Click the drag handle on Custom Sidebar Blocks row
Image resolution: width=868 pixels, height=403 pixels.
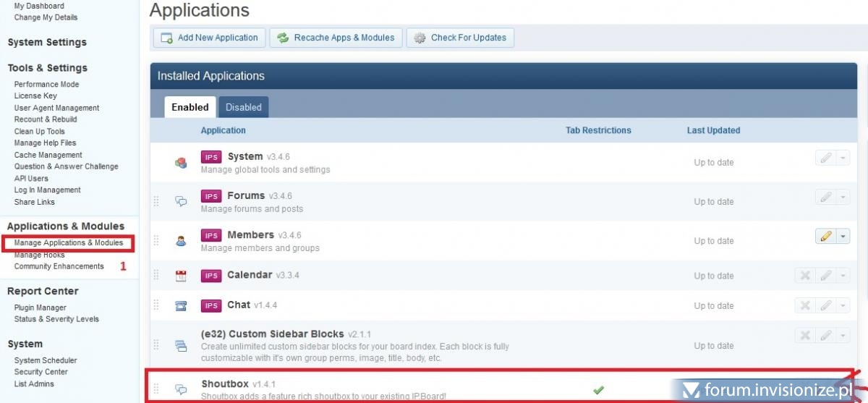point(156,345)
